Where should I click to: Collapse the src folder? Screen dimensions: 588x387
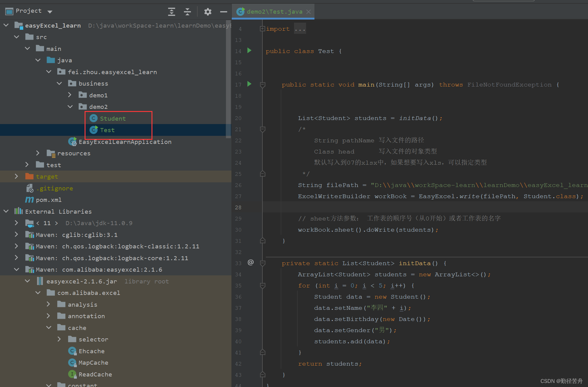point(17,37)
